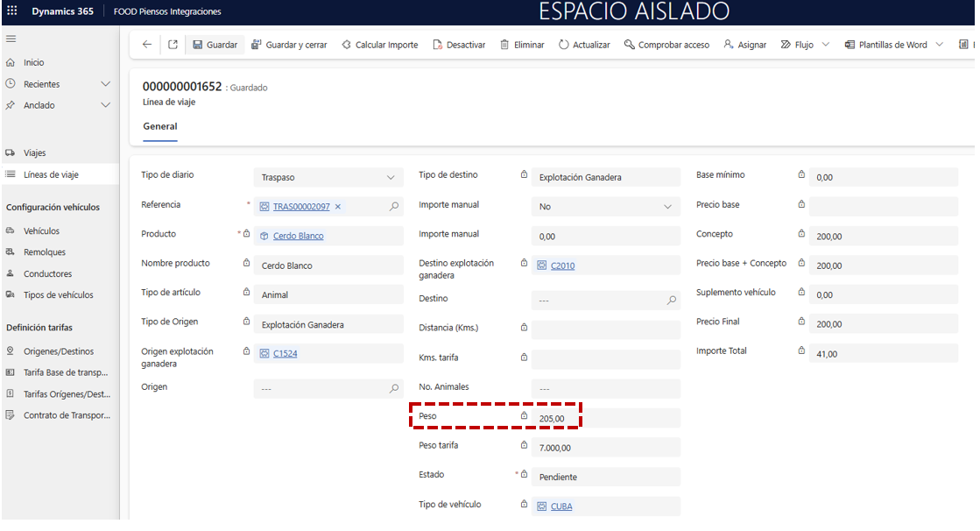Screen dimensions: 980x531
Task: Expand Recientes in the sidebar
Action: point(105,84)
